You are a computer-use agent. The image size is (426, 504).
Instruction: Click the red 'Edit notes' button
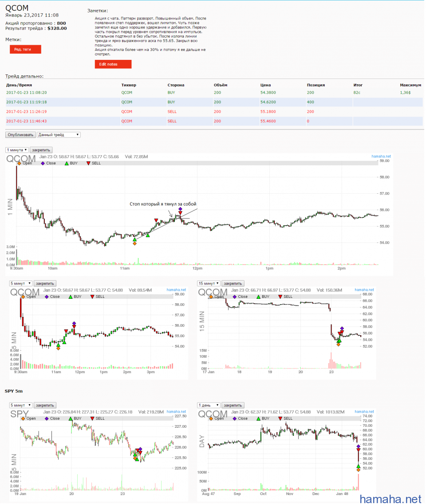(113, 64)
